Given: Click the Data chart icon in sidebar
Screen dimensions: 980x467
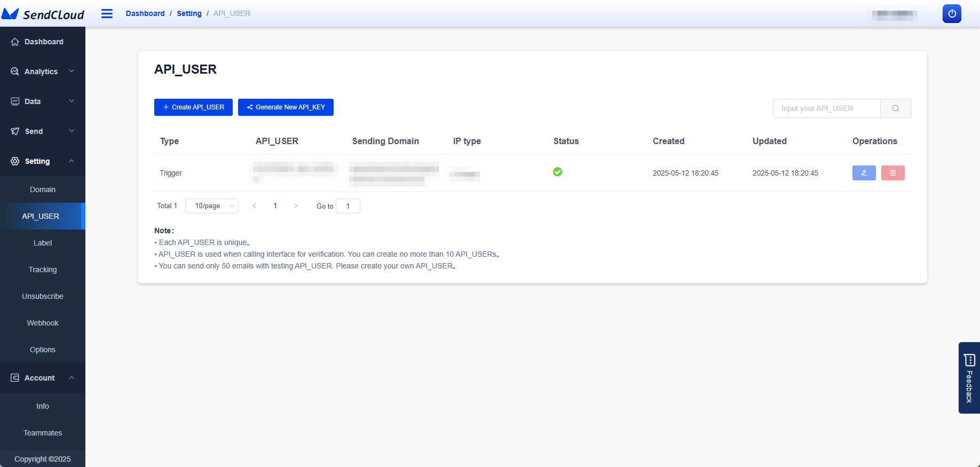Looking at the screenshot, I should pyautogui.click(x=15, y=101).
